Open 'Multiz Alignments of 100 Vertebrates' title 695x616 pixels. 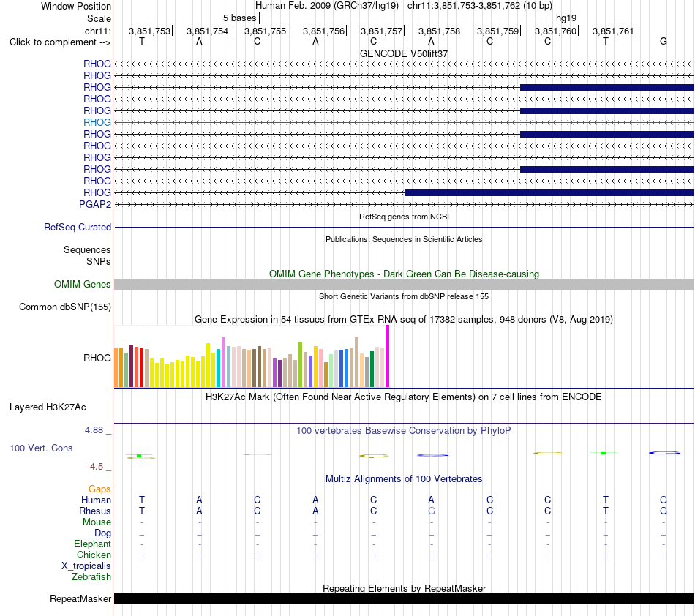click(x=404, y=478)
